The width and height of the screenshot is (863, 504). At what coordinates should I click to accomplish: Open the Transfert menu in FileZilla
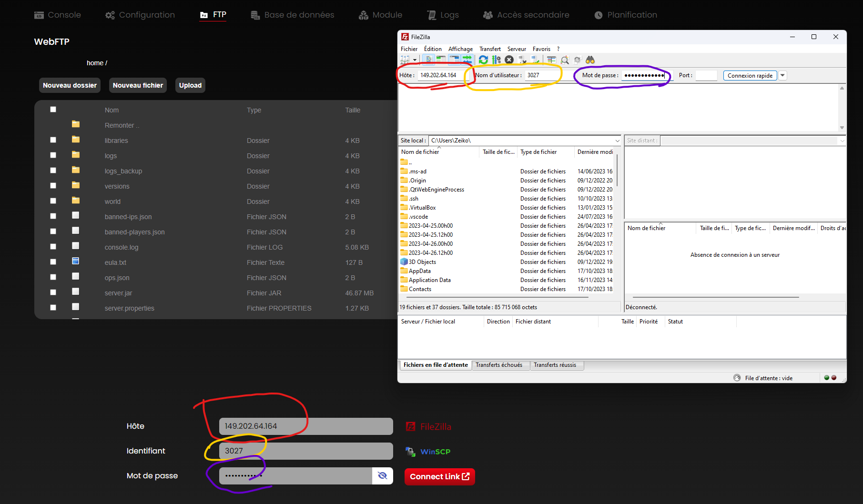[489, 49]
